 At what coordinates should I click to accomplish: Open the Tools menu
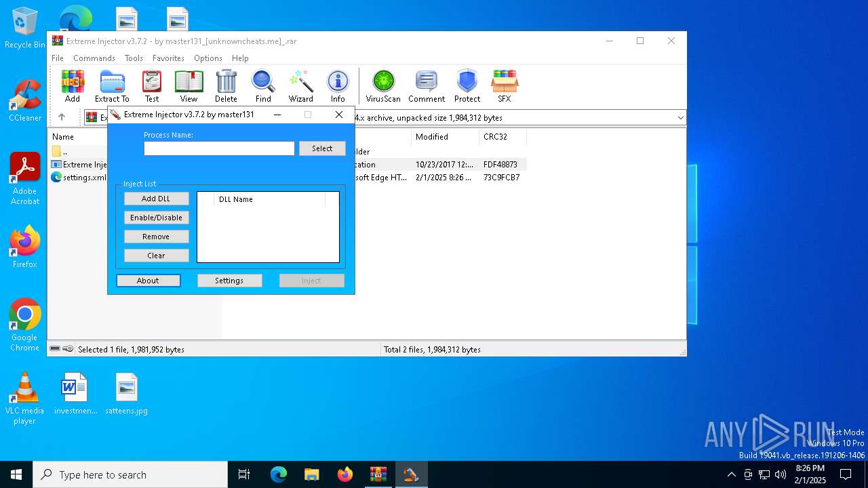click(134, 58)
